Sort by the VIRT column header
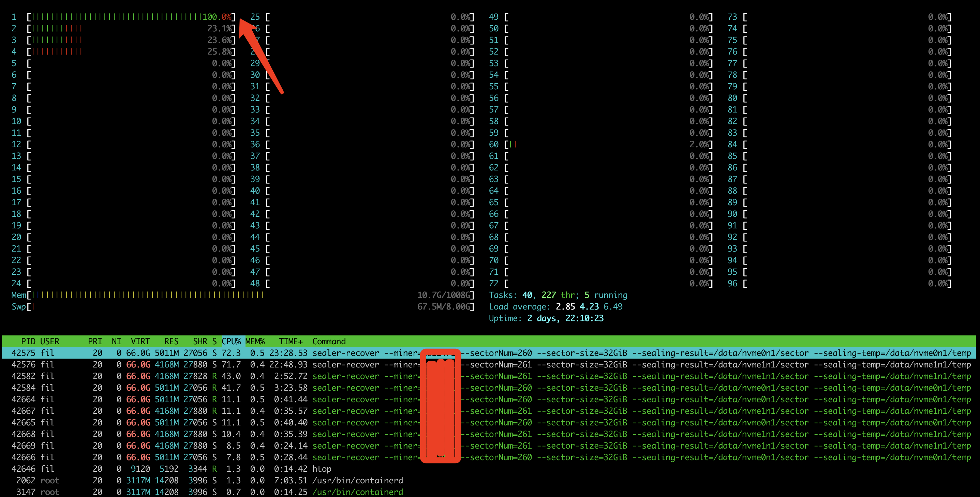This screenshot has width=980, height=497. click(140, 341)
